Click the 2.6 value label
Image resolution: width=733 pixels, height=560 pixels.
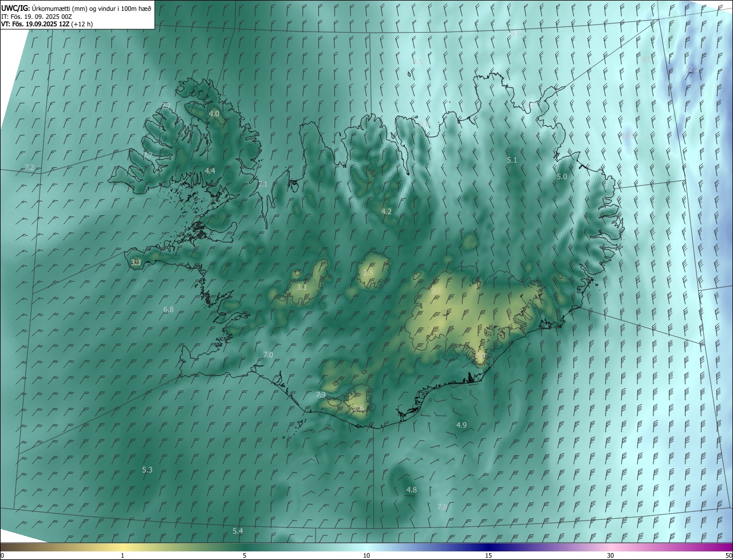[359, 408]
